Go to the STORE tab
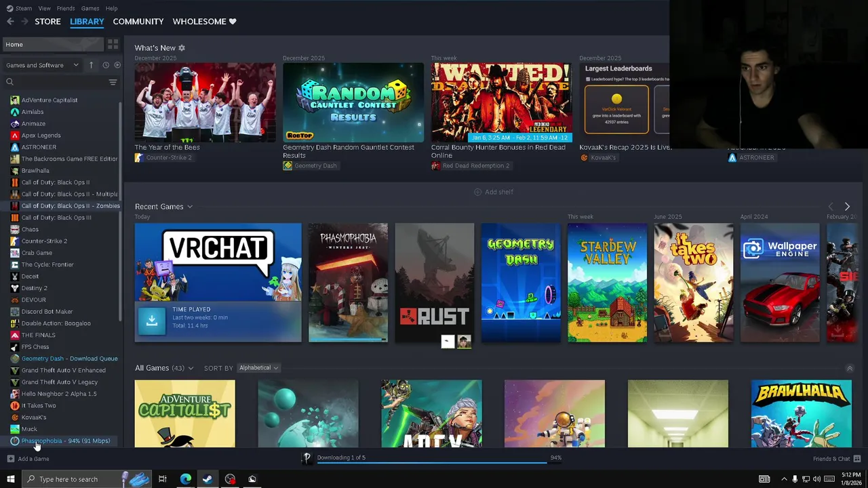This screenshot has height=488, width=868. (x=47, y=22)
